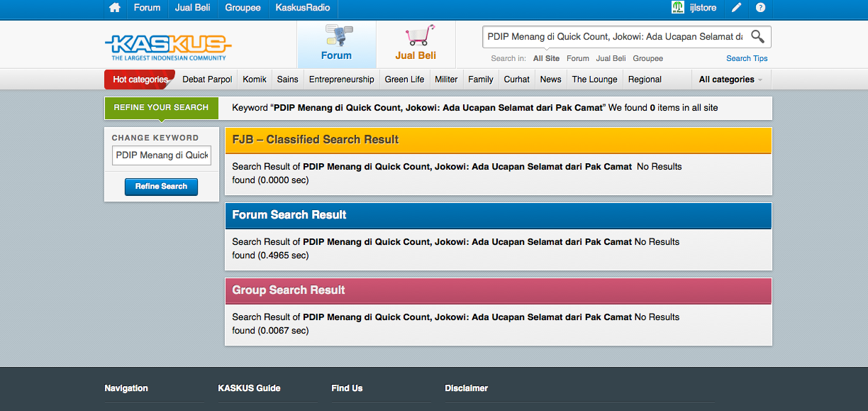
Task: Click the footer KASKUS Guide heading
Action: click(249, 388)
